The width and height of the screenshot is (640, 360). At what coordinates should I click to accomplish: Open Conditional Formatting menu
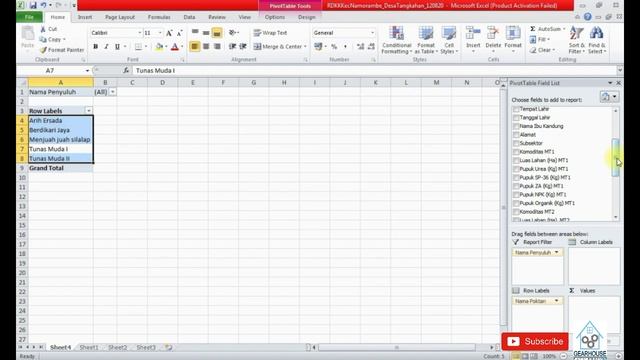(396, 40)
